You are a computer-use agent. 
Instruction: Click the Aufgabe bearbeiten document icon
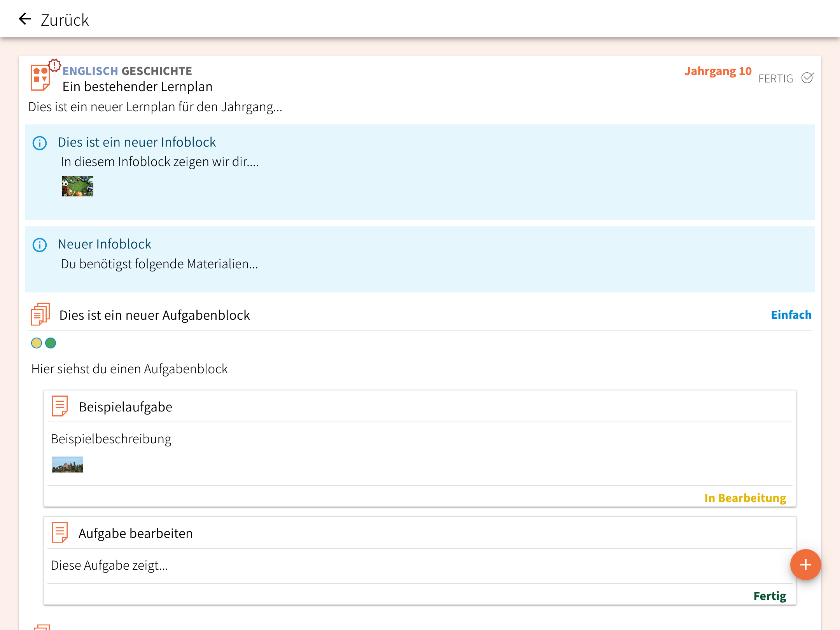tap(60, 532)
